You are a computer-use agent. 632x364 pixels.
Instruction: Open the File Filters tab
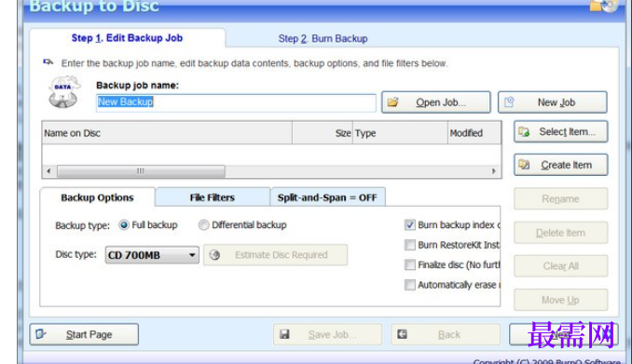point(213,197)
